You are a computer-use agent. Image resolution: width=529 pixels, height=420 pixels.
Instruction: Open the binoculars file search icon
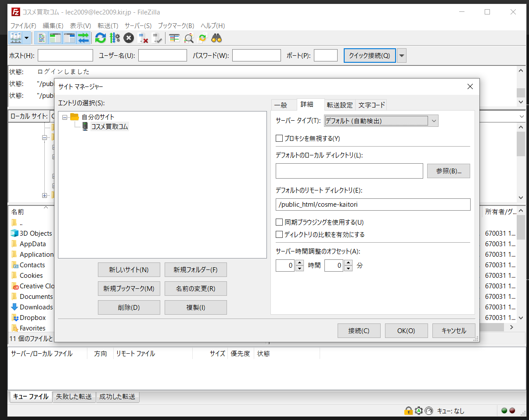[x=216, y=38]
